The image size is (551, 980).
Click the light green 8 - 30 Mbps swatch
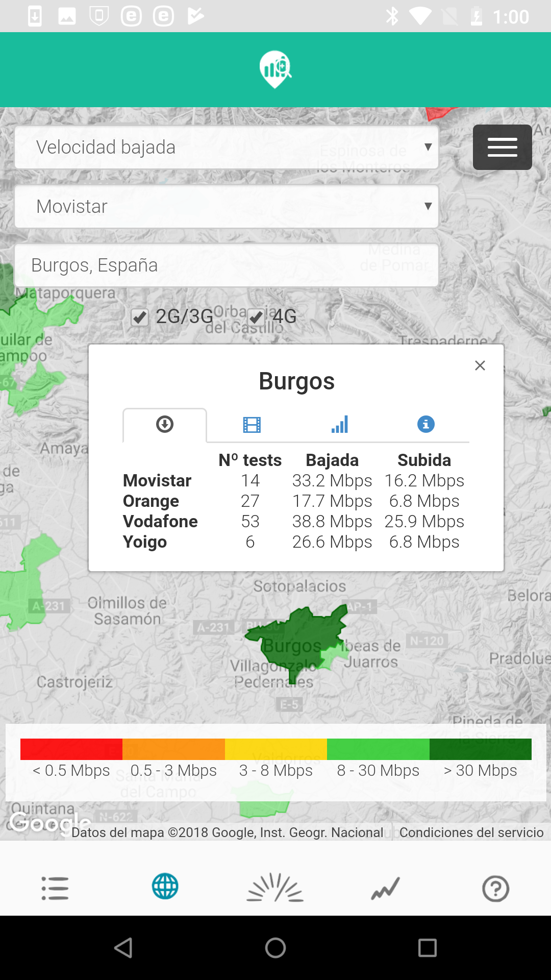[378, 749]
